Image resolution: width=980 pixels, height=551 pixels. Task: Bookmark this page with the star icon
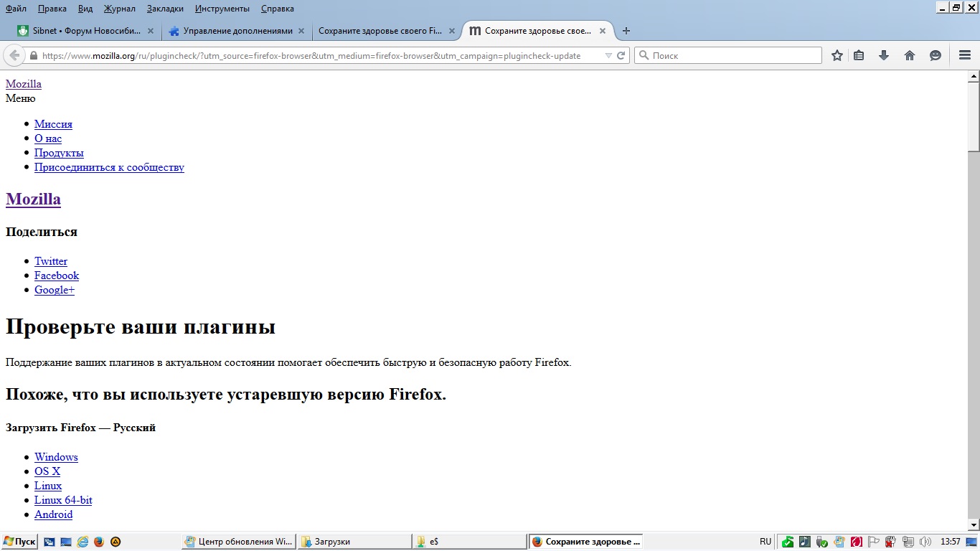pos(837,55)
